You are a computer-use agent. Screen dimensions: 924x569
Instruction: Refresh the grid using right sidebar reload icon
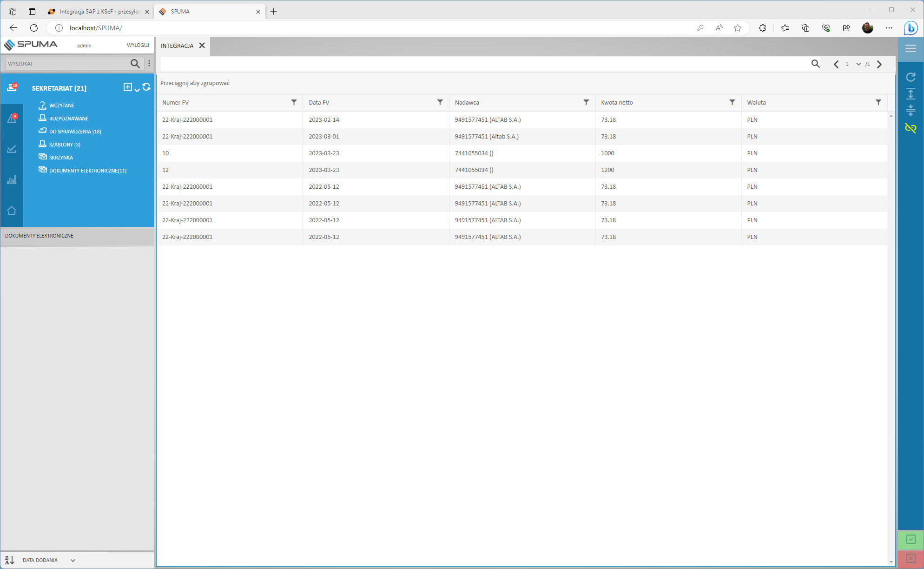click(x=911, y=77)
